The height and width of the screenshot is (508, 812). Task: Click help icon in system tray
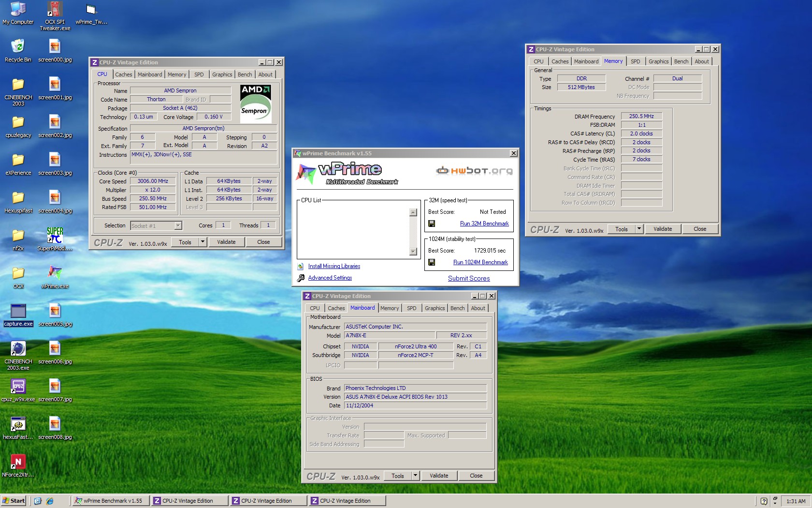click(x=764, y=501)
